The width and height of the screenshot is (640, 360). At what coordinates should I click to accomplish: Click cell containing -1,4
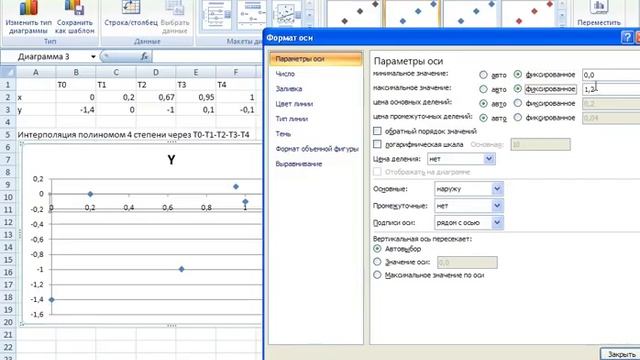tap(76, 110)
